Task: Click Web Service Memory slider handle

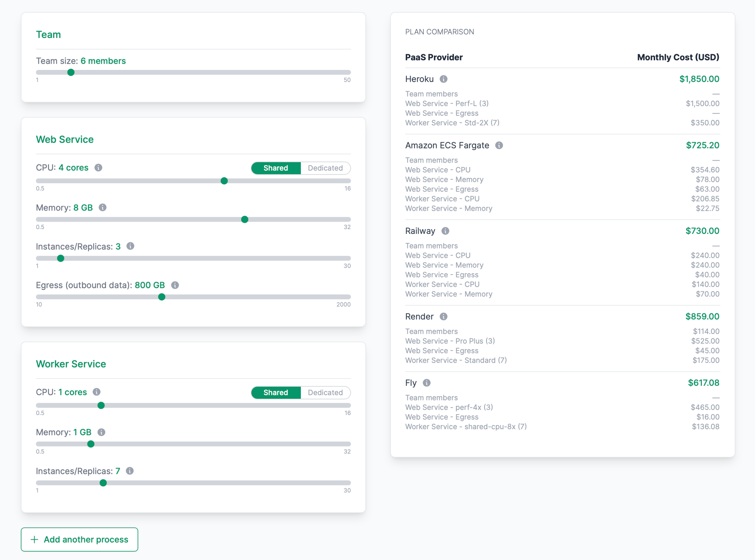Action: point(245,219)
